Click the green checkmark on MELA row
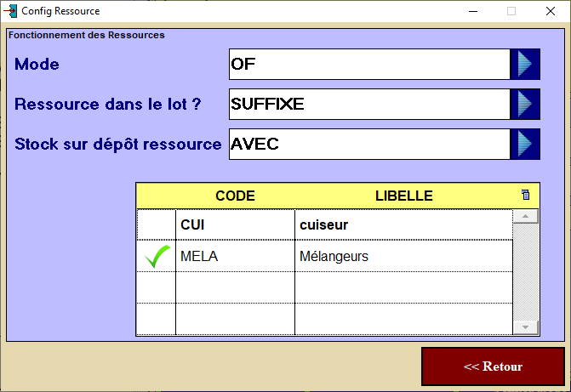 coord(157,256)
